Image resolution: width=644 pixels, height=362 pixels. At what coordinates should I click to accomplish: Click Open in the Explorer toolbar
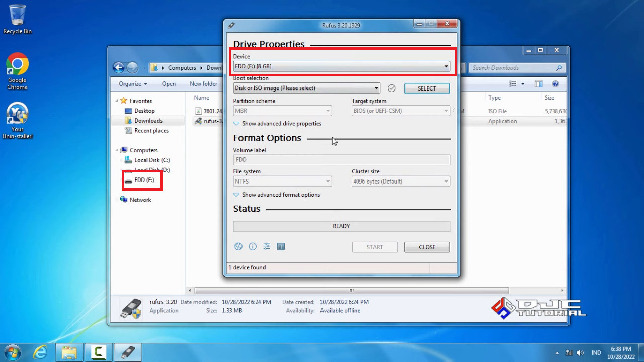point(169,84)
